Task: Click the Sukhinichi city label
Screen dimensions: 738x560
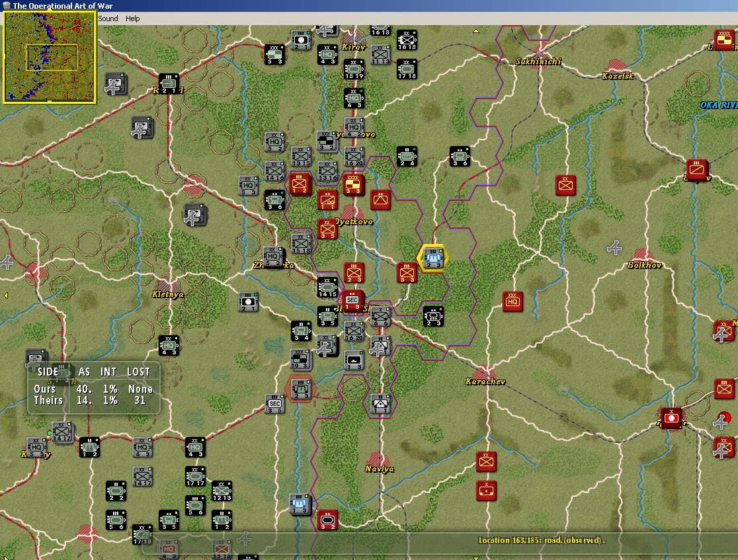Action: [538, 61]
